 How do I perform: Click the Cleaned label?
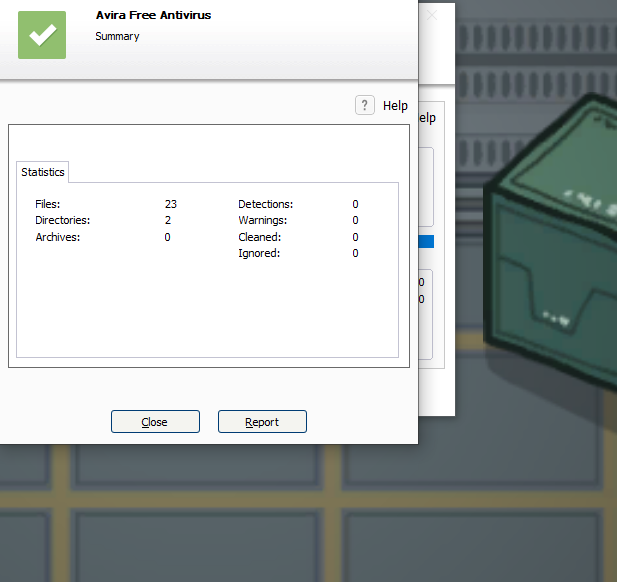pyautogui.click(x=259, y=237)
